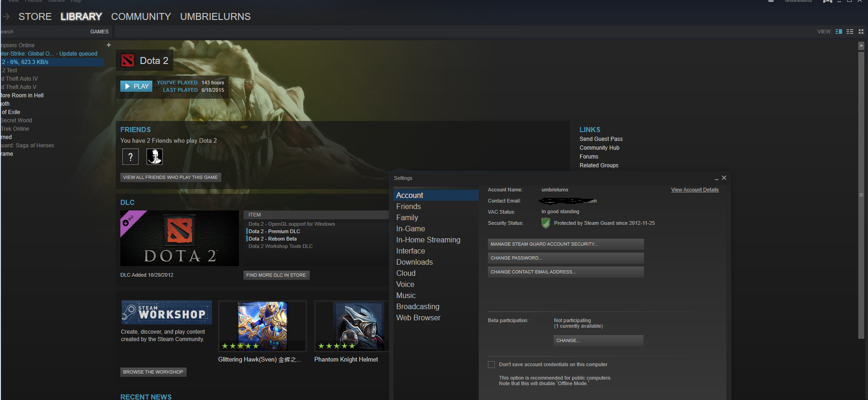This screenshot has width=868, height=400.
Task: Select the Friends settings tab
Action: click(x=436, y=206)
